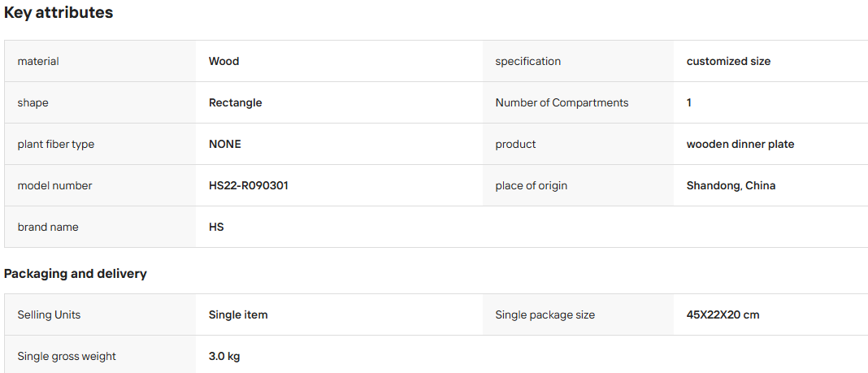Click the specification label cell

pos(578,62)
